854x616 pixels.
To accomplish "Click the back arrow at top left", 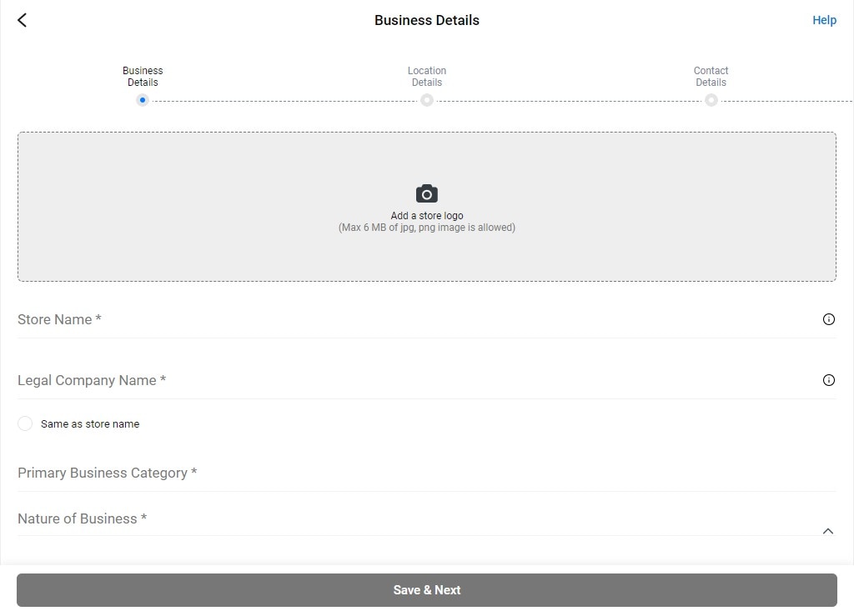I will (x=21, y=19).
